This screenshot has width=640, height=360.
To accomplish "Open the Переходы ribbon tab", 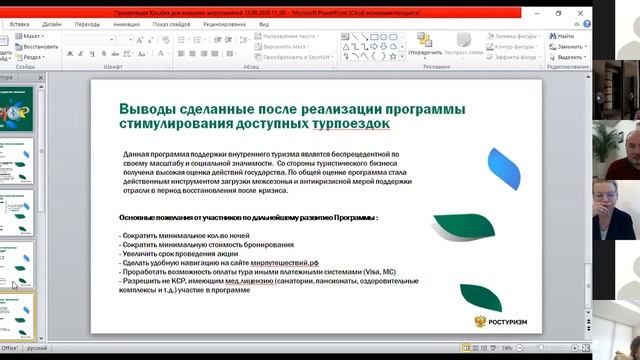I will (x=87, y=24).
